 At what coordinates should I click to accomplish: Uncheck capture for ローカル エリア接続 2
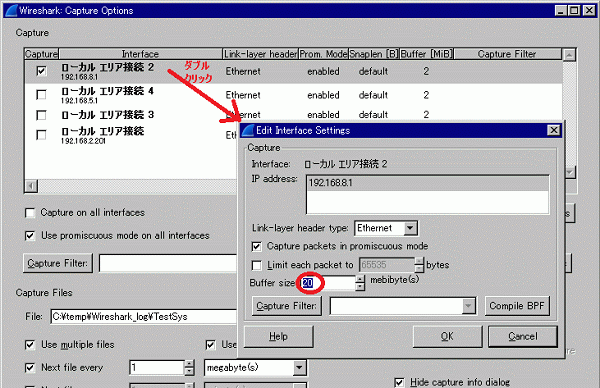click(41, 71)
